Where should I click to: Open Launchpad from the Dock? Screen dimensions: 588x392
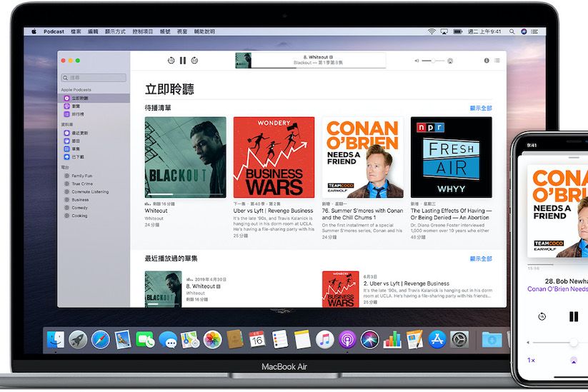pyautogui.click(x=78, y=340)
